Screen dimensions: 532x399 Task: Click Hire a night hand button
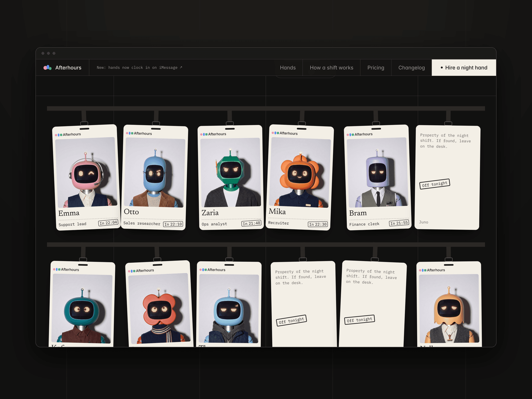point(464,68)
